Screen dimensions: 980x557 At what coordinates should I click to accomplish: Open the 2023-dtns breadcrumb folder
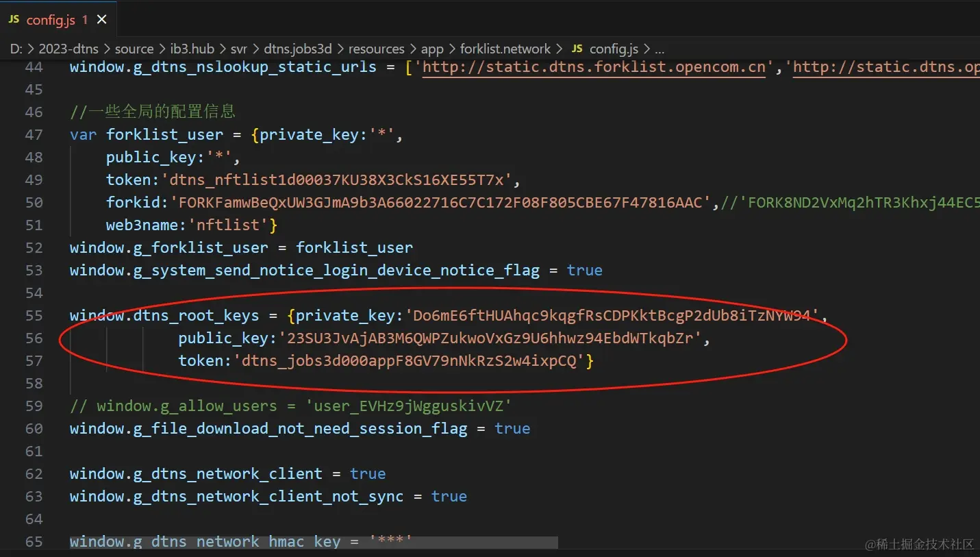tap(68, 49)
